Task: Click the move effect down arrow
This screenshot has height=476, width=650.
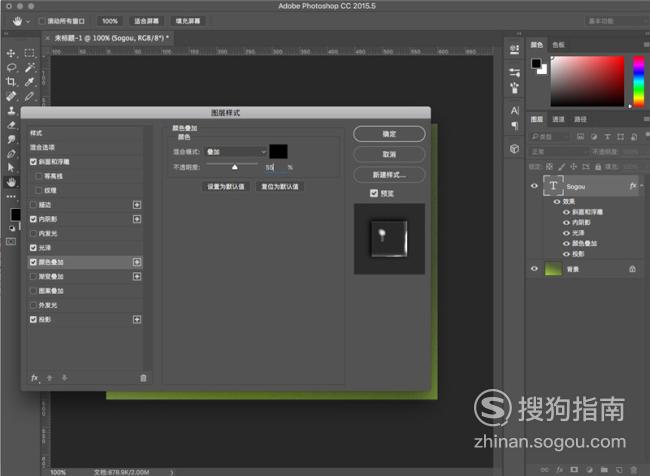Action: [x=64, y=378]
